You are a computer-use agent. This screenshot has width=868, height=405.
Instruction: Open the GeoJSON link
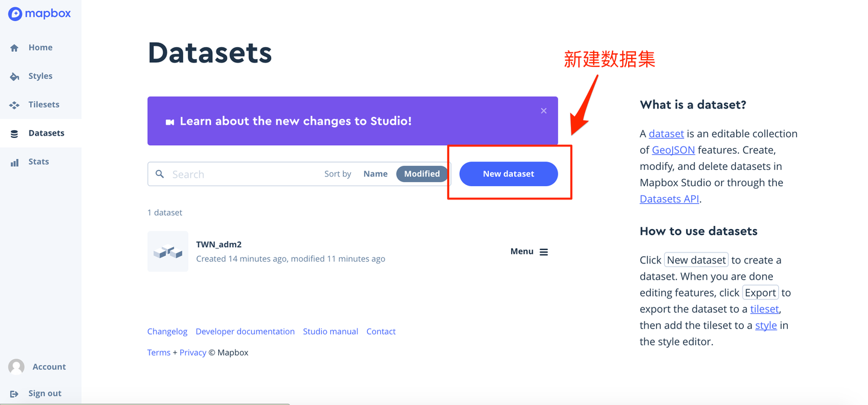tap(673, 149)
